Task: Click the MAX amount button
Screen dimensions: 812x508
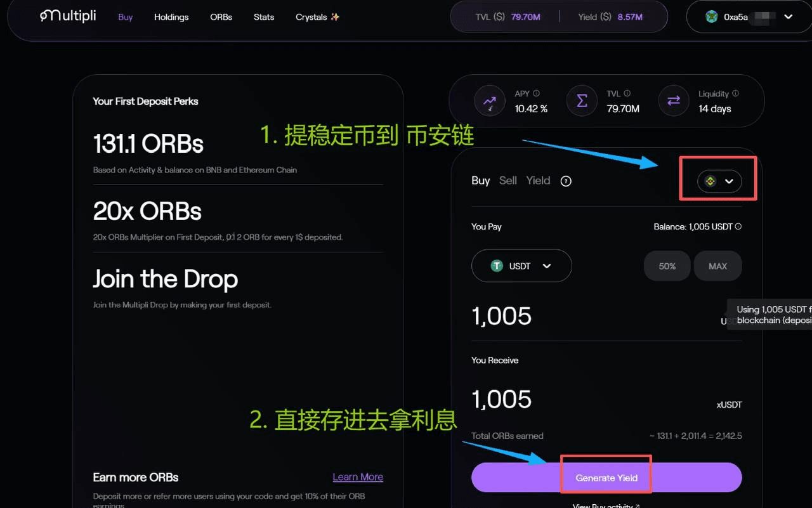Action: [717, 266]
